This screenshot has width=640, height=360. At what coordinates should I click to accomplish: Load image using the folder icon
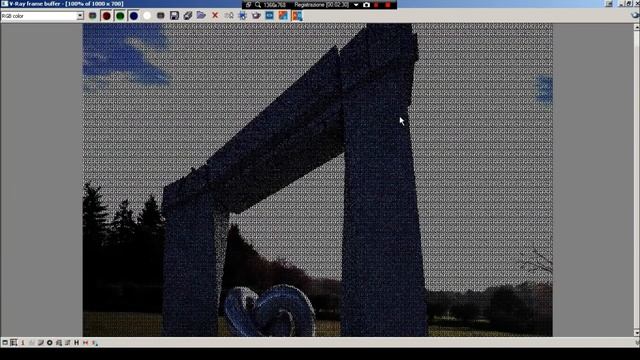tap(201, 16)
